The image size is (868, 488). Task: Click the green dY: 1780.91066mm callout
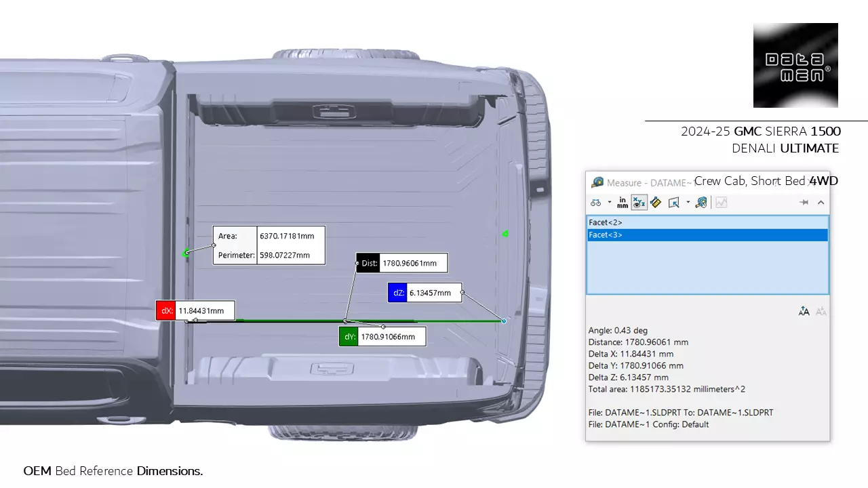tap(382, 336)
